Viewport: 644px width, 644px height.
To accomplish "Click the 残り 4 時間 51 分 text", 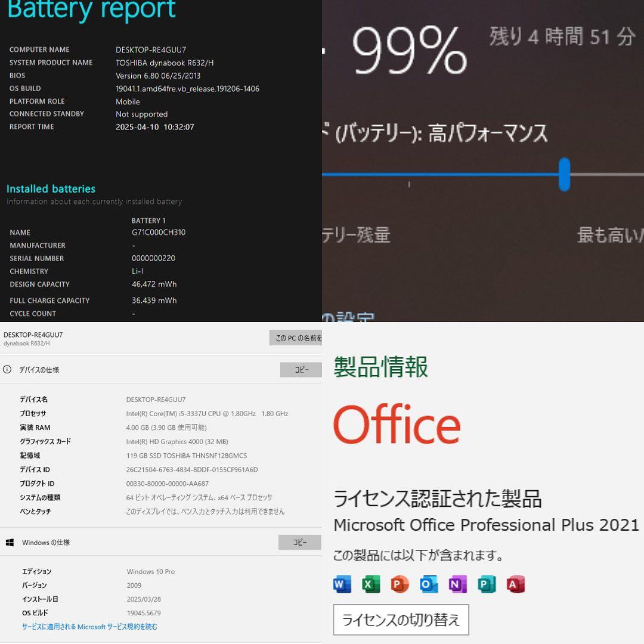I will coord(562,36).
